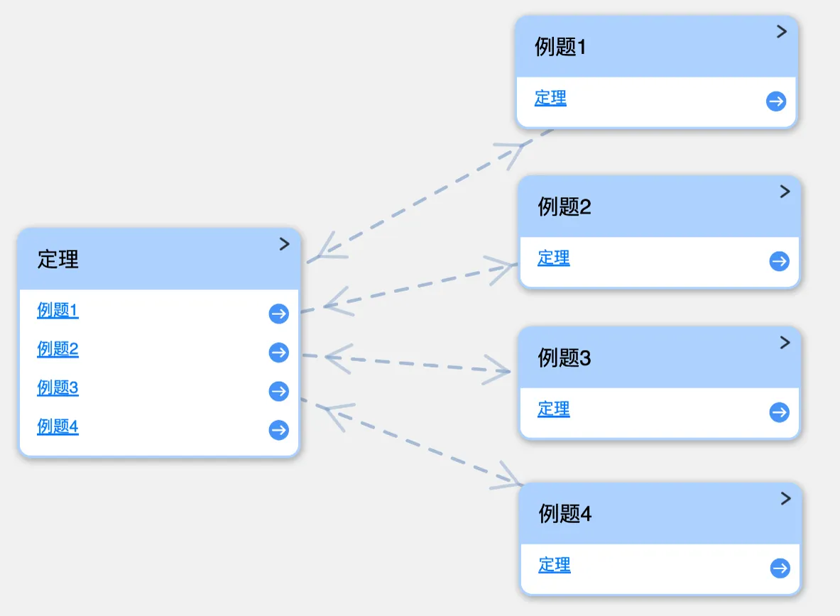840x616 pixels.
Task: Click arrow icon in 例题3 card's 定理 row
Action: [x=779, y=412]
